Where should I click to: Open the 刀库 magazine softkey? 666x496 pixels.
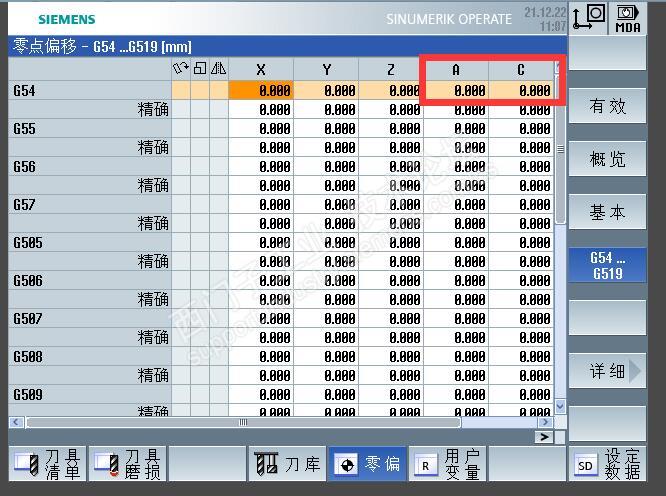[287, 464]
